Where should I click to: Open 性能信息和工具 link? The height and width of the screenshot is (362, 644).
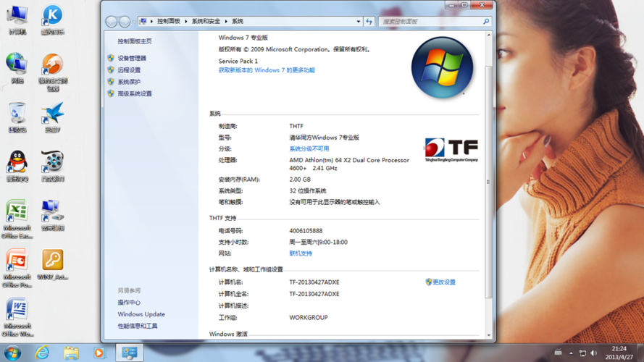click(x=138, y=327)
